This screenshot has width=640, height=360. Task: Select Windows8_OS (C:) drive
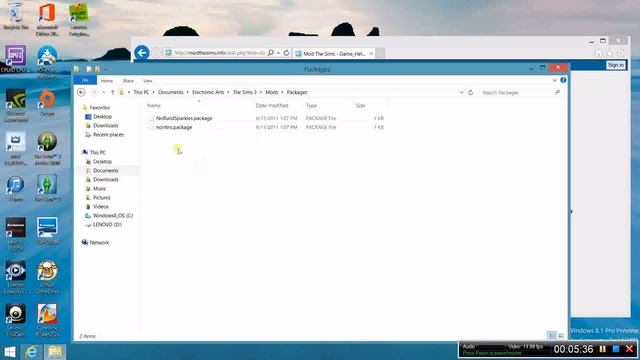113,216
